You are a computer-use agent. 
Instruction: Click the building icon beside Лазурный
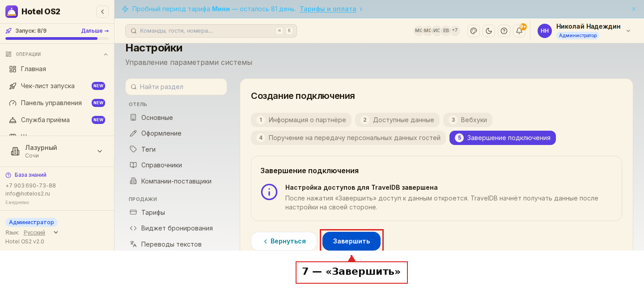[x=15, y=151]
